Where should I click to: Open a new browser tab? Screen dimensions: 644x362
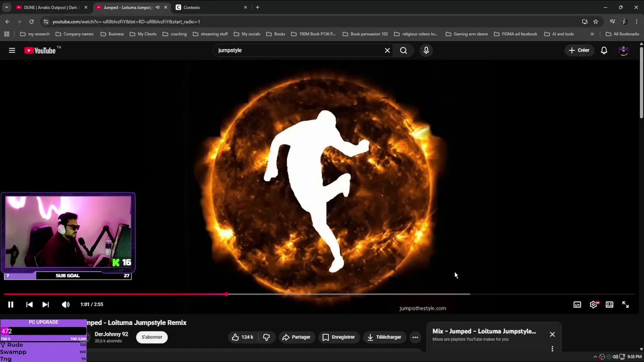258,8
